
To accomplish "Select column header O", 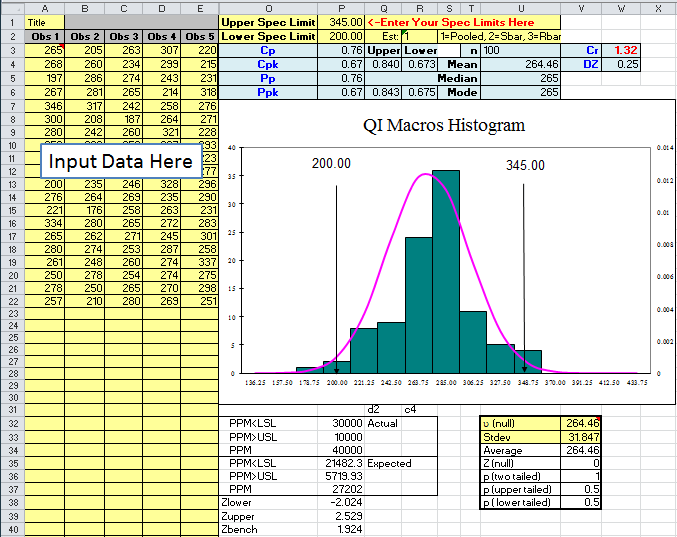I will click(268, 8).
